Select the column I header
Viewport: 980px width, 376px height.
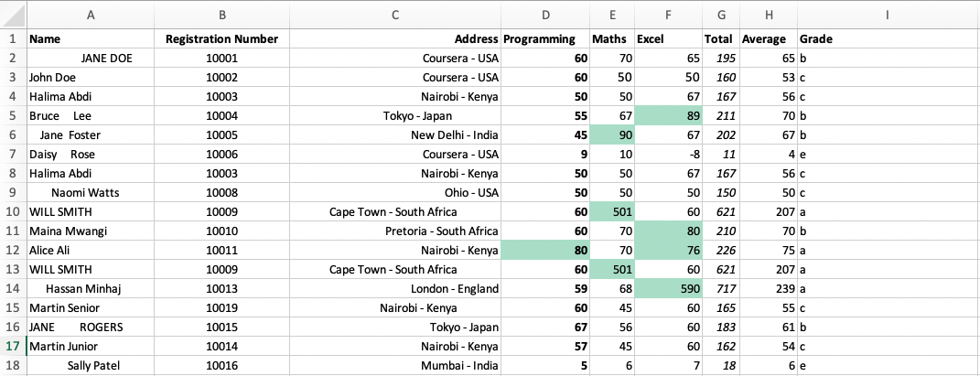click(888, 16)
